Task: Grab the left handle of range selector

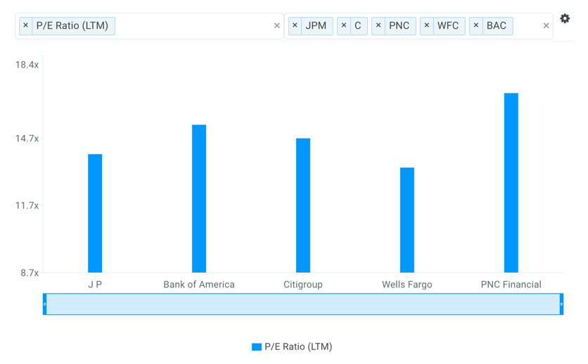Action: tap(44, 304)
